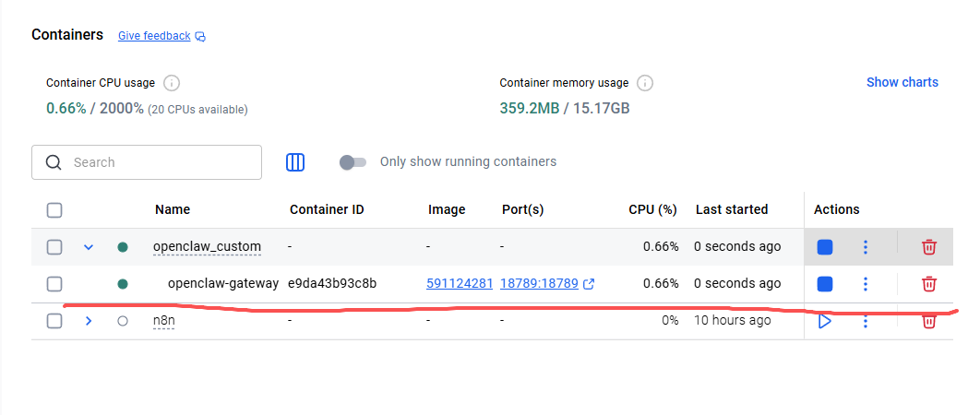Collapse the openclaw_custom group
Screen dimensions: 980x415
click(x=89, y=247)
